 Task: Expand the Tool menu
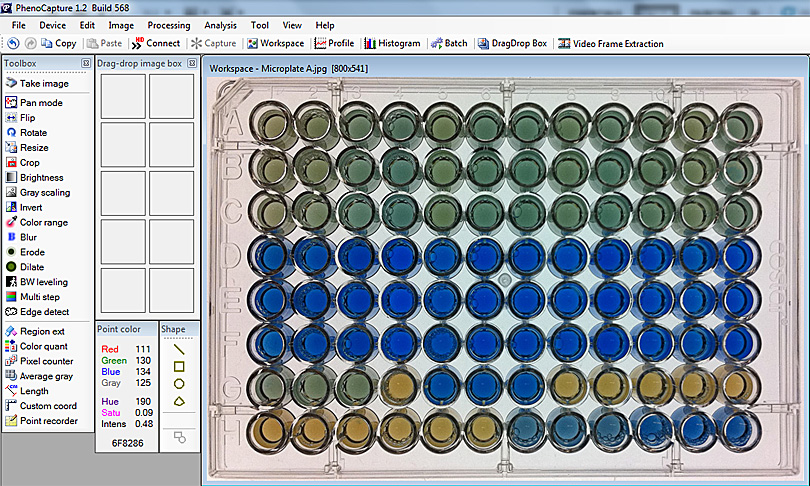coord(260,25)
